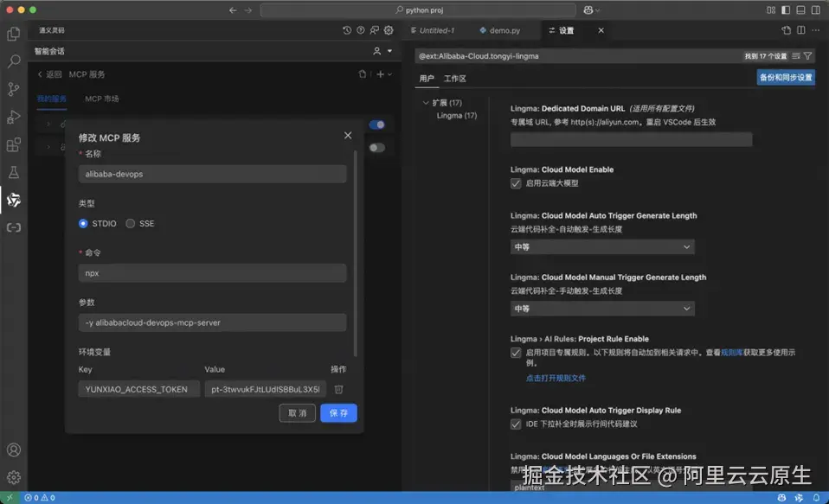Uncheck Auto Trigger Display Rule checkbox
This screenshot has width=829, height=504.
516,424
